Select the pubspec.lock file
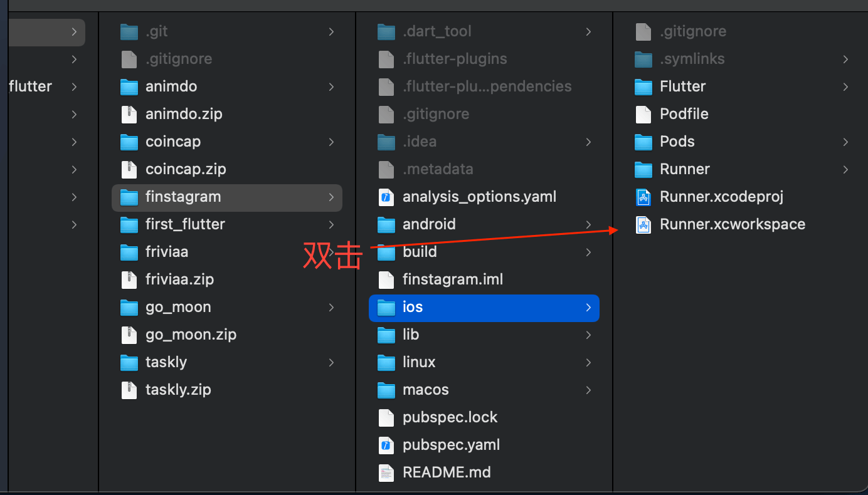Image resolution: width=868 pixels, height=495 pixels. point(450,417)
